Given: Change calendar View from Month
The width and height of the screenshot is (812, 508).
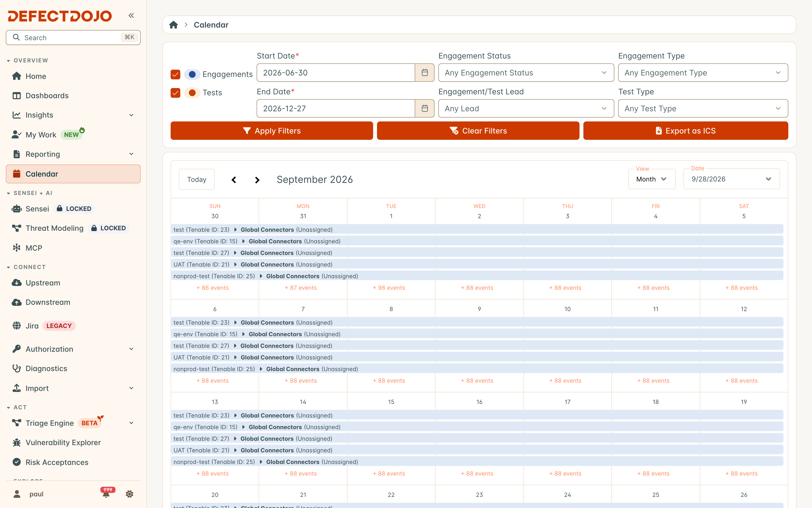Looking at the screenshot, I should [652, 179].
